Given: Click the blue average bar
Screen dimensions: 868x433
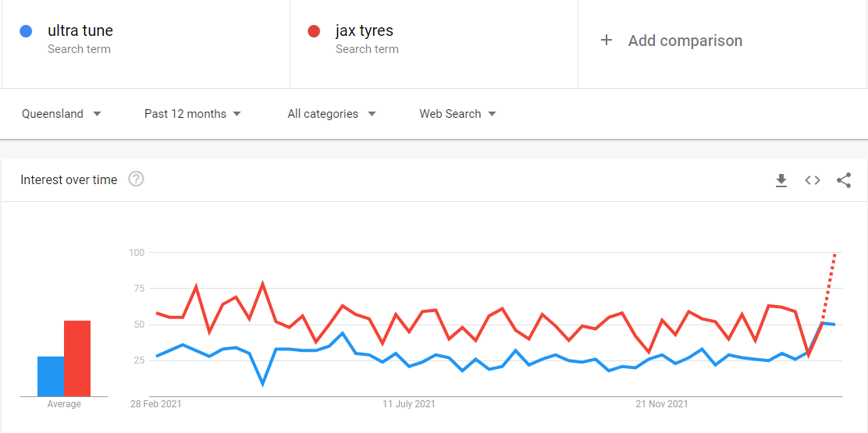Looking at the screenshot, I should 51,376.
